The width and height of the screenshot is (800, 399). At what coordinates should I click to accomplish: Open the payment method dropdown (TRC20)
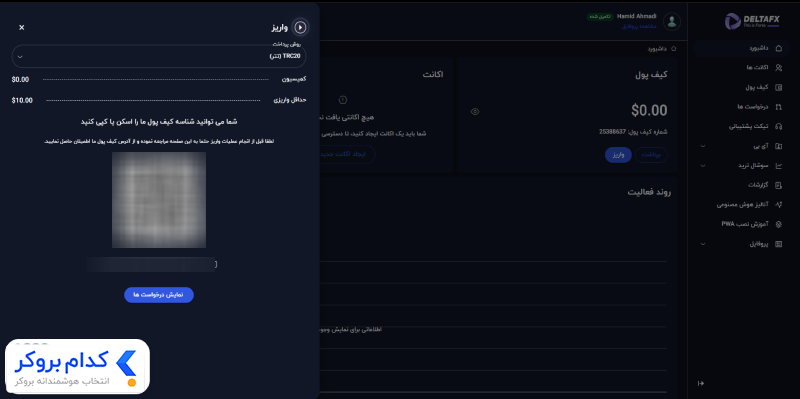159,56
